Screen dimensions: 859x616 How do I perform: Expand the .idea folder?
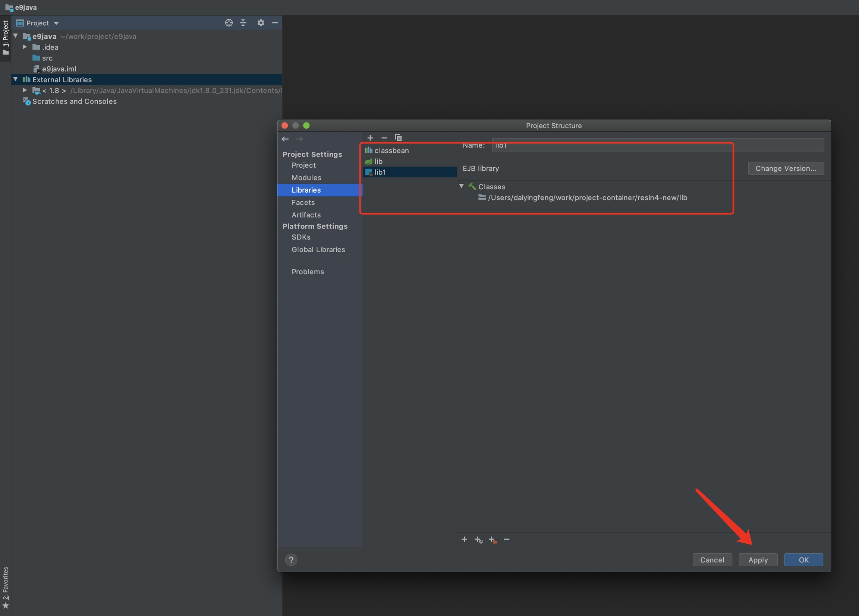pyautogui.click(x=25, y=47)
